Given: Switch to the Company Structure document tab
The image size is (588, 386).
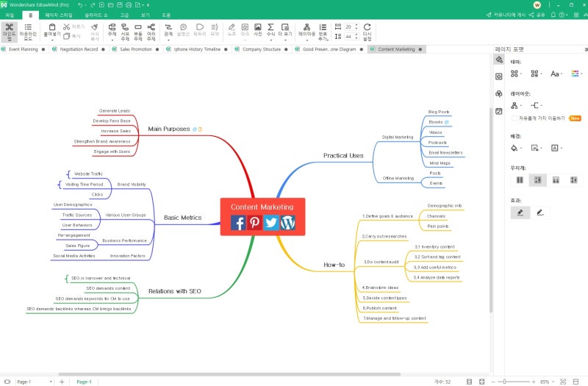Looking at the screenshot, I should 262,49.
